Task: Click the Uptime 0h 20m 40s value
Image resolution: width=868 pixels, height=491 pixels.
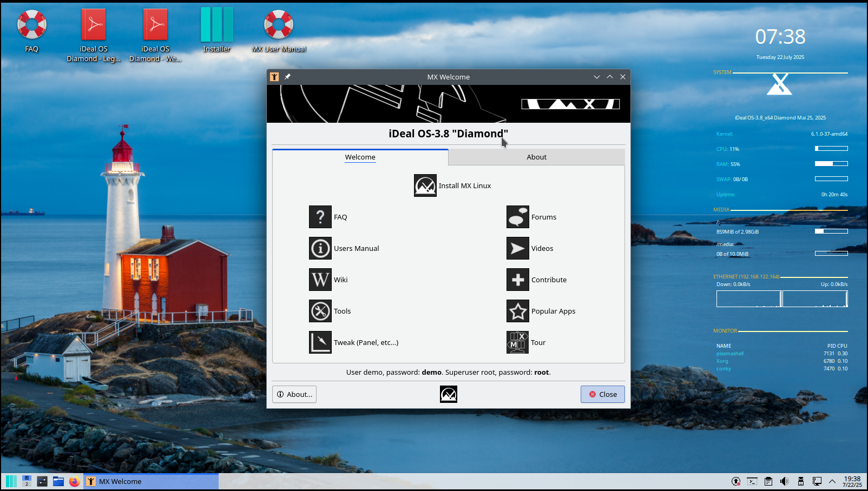Action: pos(834,194)
